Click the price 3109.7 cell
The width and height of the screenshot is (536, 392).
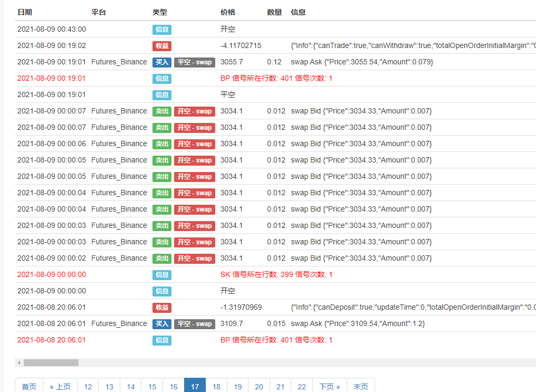tap(232, 323)
